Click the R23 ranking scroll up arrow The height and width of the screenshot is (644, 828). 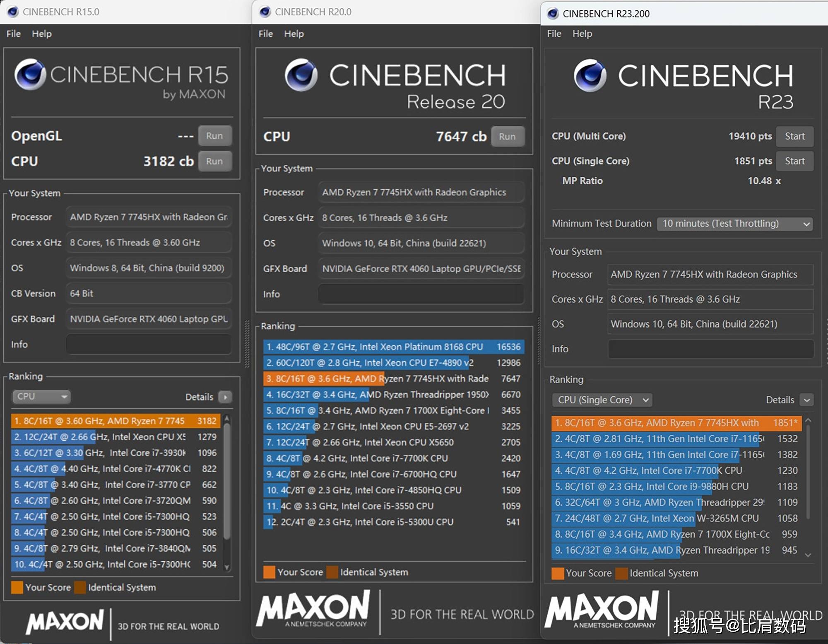click(x=808, y=420)
